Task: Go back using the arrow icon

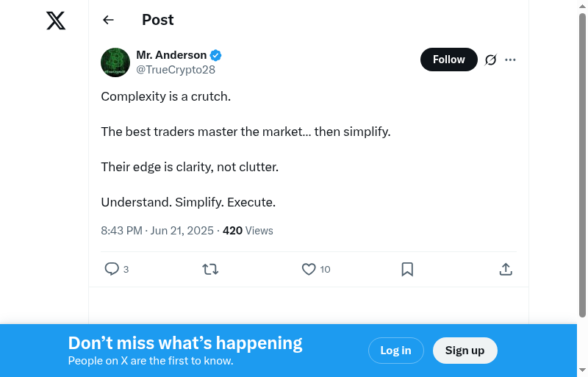Action: tap(109, 20)
